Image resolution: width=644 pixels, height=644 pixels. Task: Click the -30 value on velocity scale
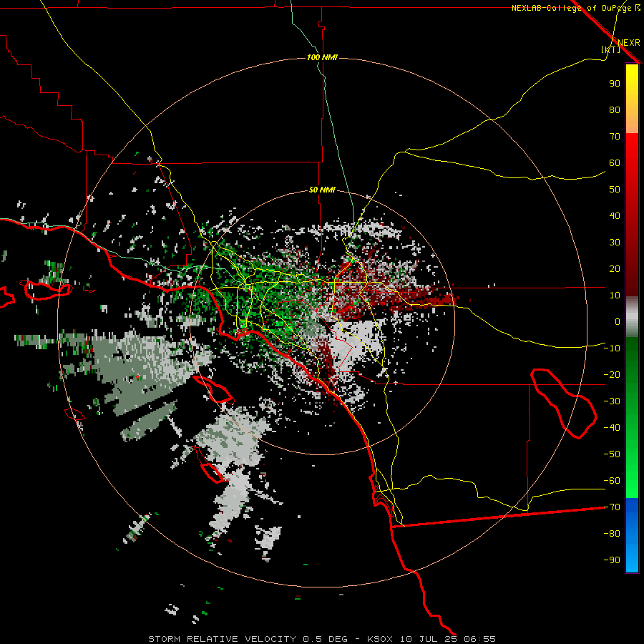point(612,401)
